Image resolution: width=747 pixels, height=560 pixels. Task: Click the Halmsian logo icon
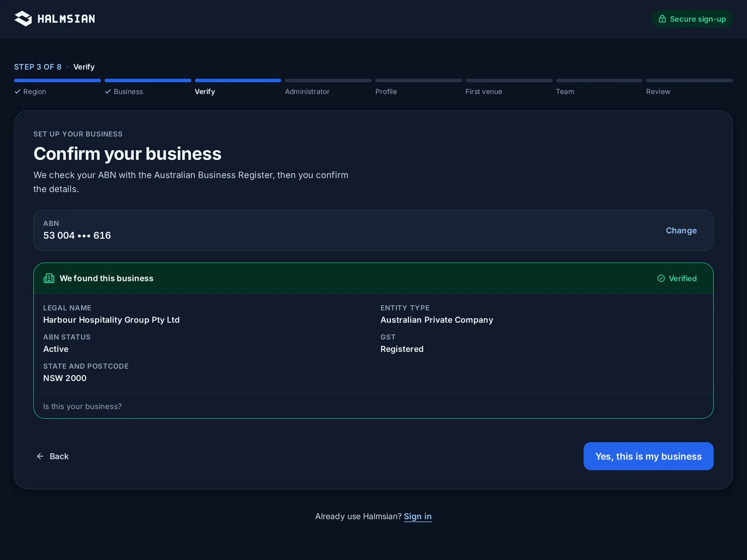23,19
